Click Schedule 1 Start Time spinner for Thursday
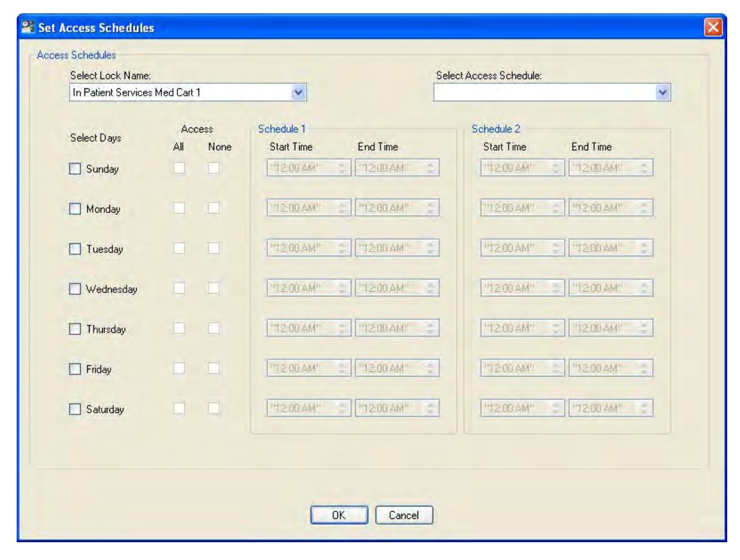Image resolution: width=740 pixels, height=560 pixels. 342,328
